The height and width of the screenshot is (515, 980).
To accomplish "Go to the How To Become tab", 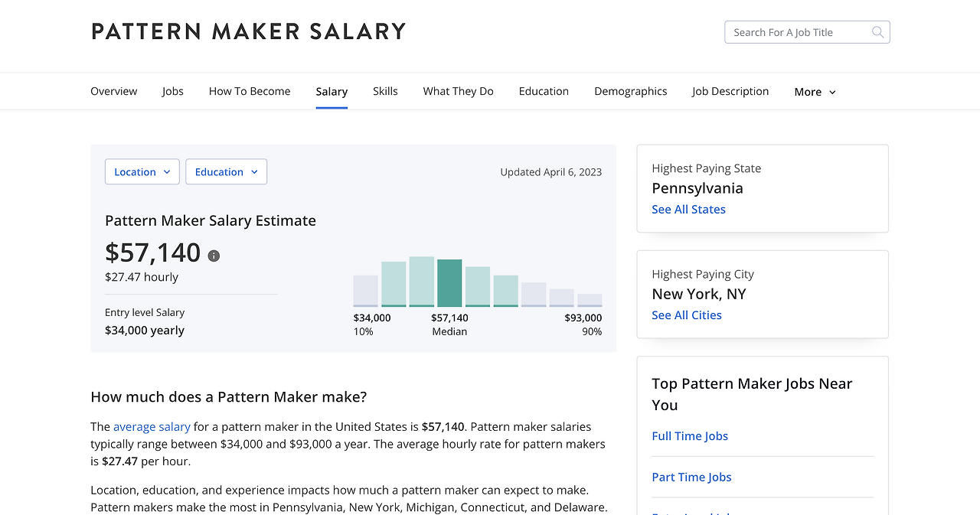I will [x=250, y=91].
